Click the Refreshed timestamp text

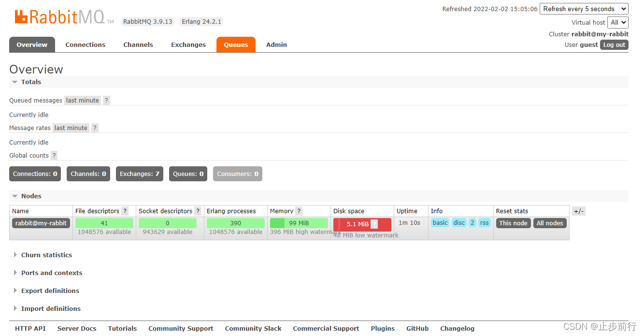490,9
